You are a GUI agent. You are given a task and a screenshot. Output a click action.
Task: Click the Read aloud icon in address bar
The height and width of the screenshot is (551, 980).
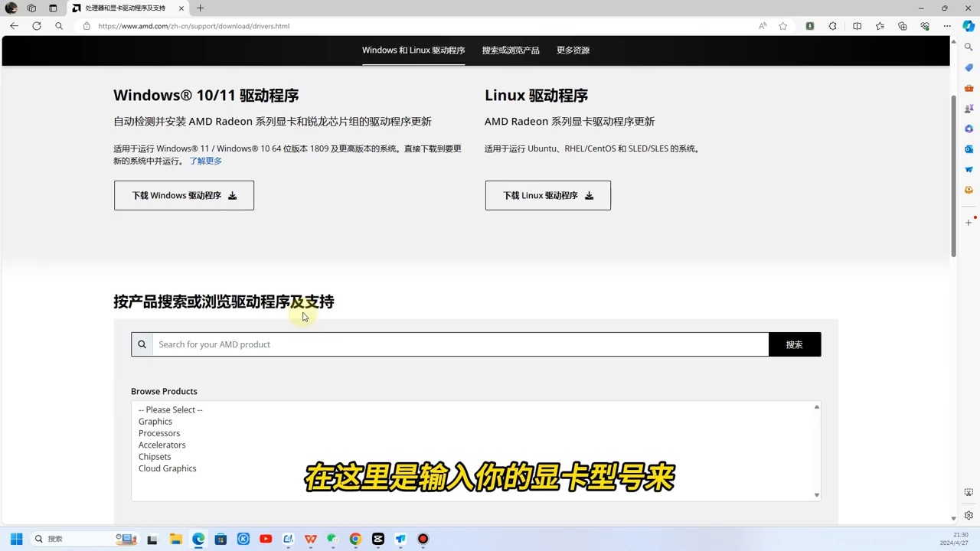763,26
